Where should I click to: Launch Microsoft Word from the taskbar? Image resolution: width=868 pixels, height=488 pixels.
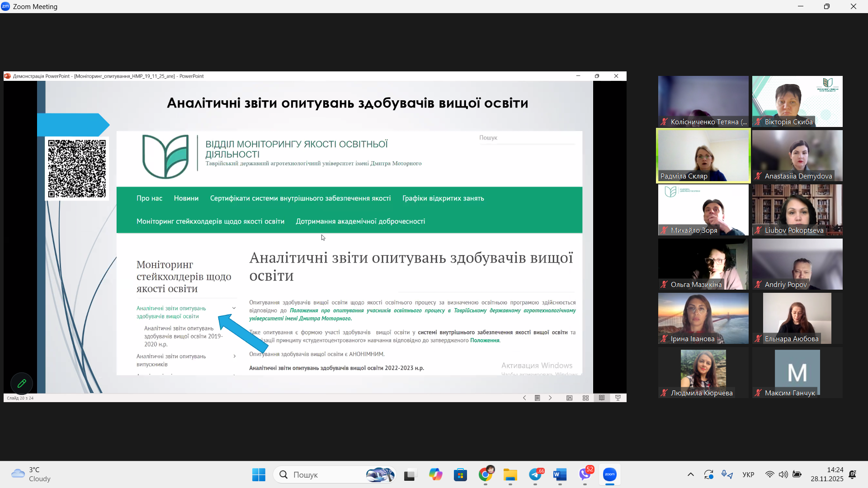pos(559,475)
